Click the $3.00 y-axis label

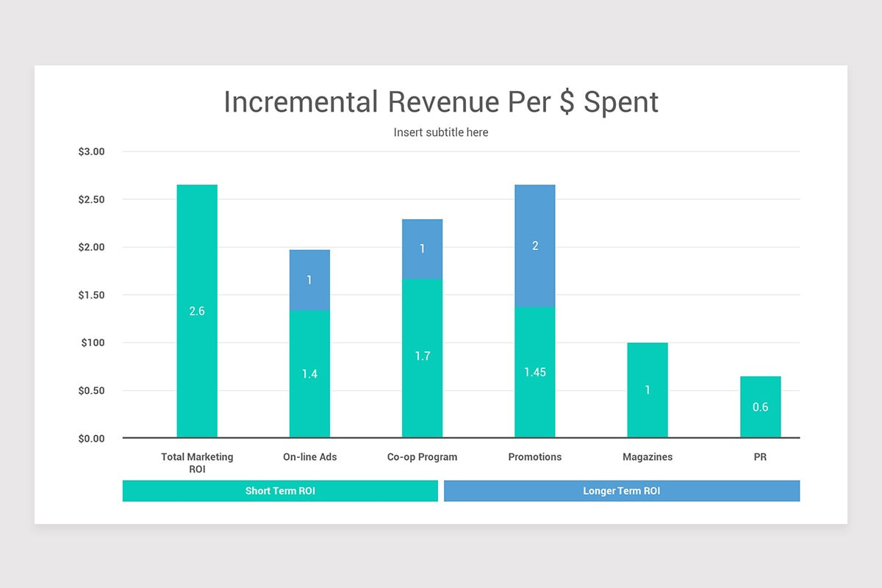pyautogui.click(x=92, y=152)
